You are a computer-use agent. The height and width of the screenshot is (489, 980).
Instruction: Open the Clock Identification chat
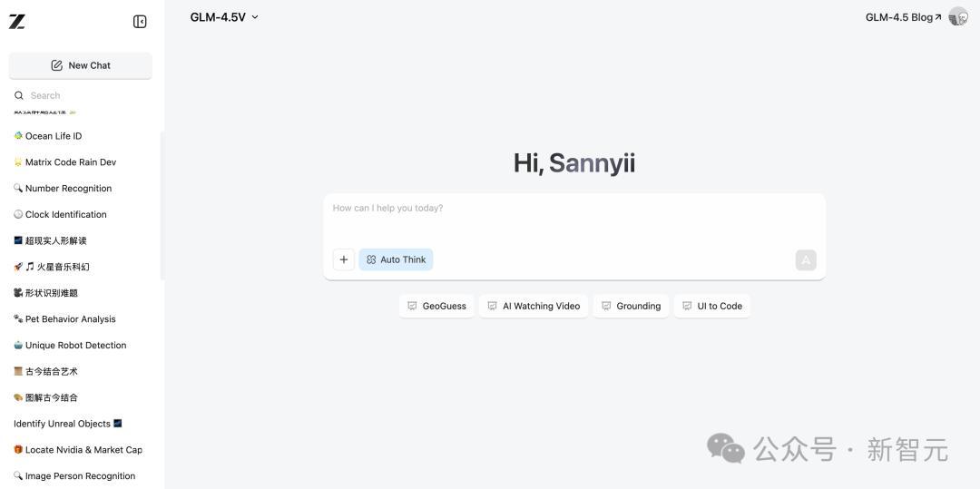click(x=65, y=215)
